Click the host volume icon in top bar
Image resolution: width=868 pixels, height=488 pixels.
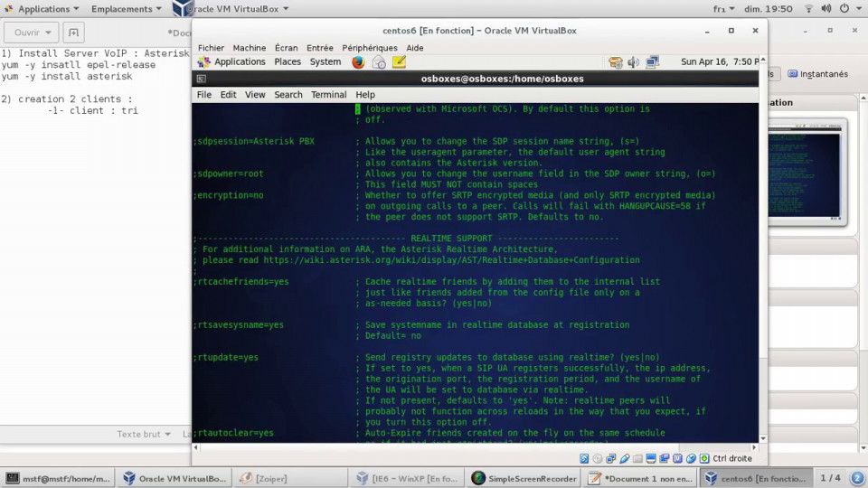click(x=826, y=9)
